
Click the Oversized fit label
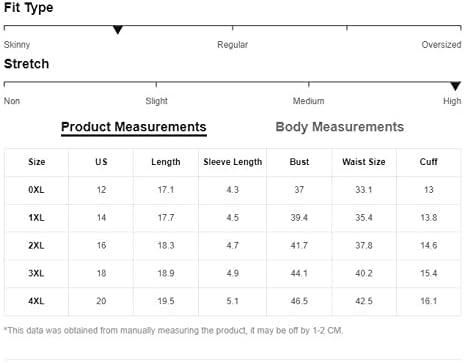pyautogui.click(x=441, y=45)
